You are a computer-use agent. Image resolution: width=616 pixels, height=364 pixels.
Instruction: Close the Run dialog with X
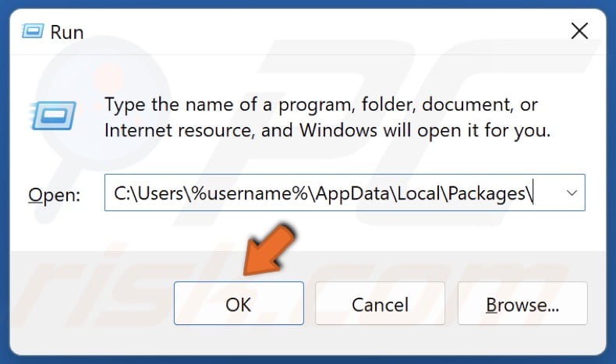[579, 31]
